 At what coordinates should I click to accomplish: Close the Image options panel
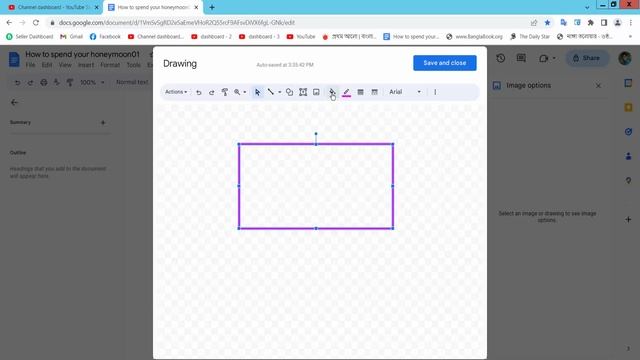click(598, 86)
